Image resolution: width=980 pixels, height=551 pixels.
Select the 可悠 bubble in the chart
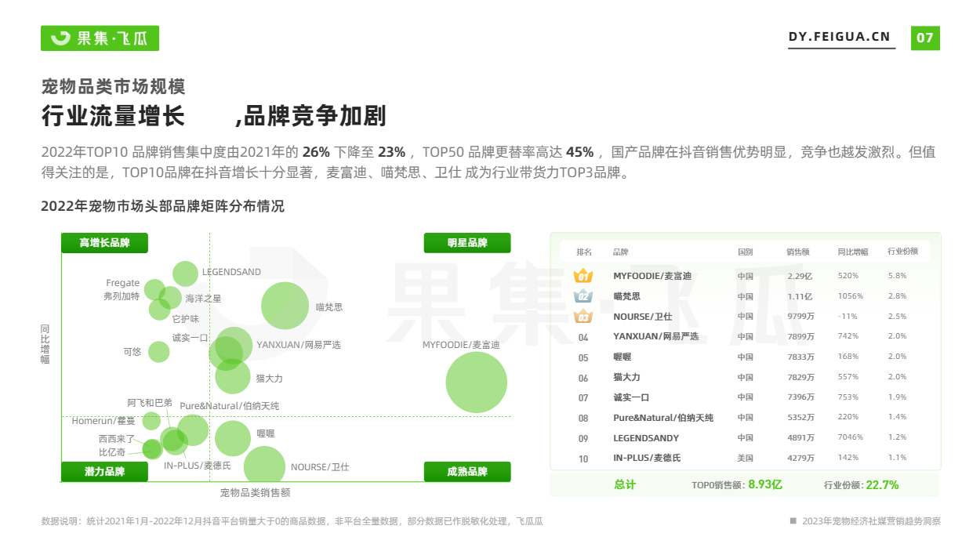[x=159, y=352]
